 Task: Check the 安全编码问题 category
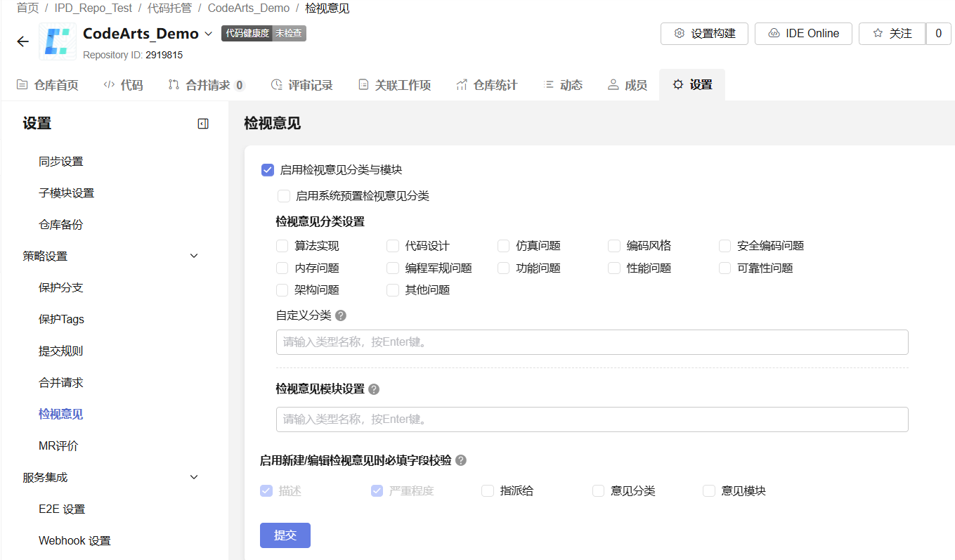tap(725, 246)
